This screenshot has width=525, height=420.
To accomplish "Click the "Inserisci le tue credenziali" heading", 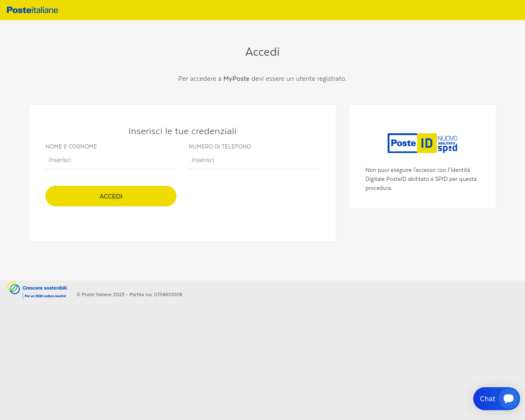I will (183, 131).
